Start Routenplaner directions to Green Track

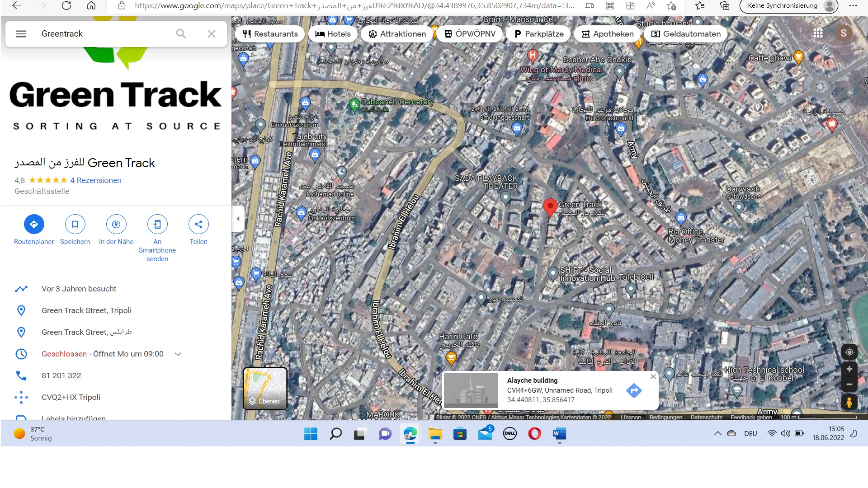(34, 230)
